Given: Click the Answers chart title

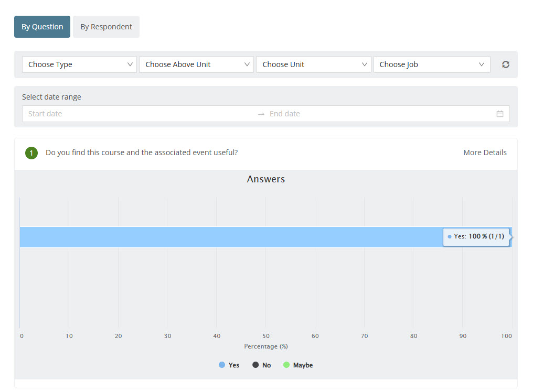Looking at the screenshot, I should 266,179.
